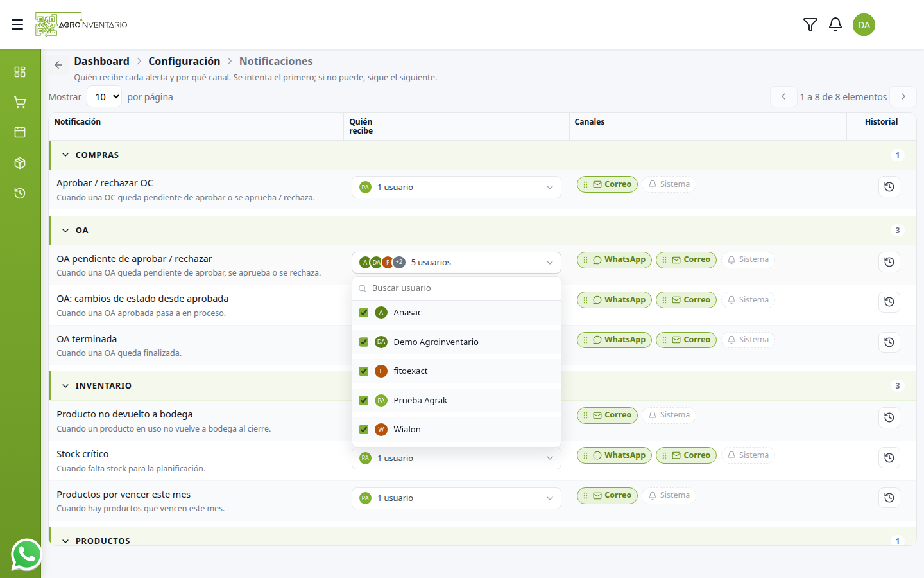The width and height of the screenshot is (924, 578).
Task: Toggle the WhatsApp channel for Stock crítico
Action: coord(614,455)
